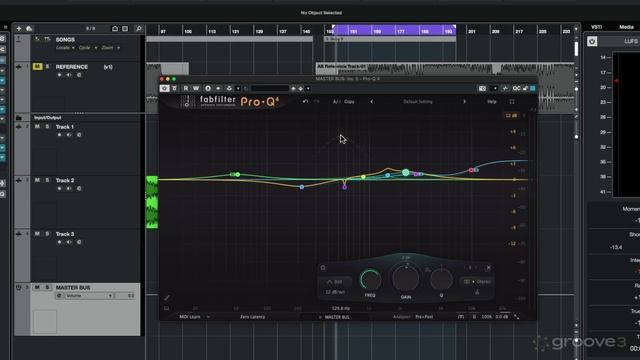Enable Write automation in plugin header

tap(196, 88)
